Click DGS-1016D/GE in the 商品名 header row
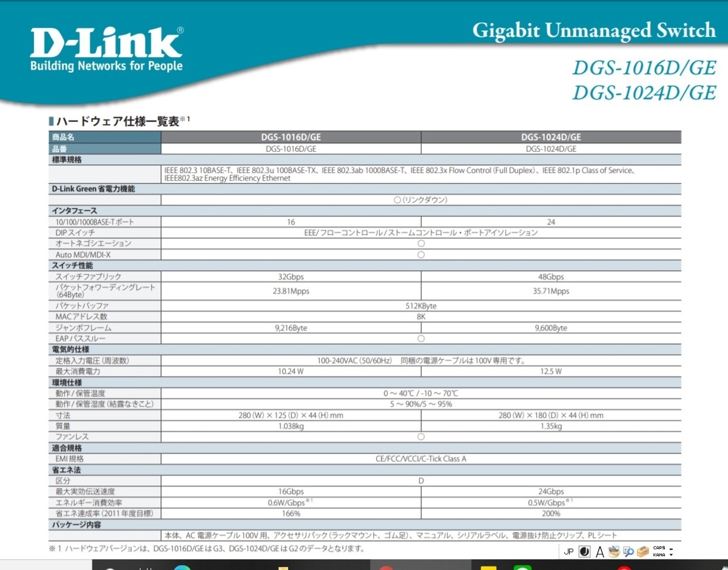 tap(291, 137)
